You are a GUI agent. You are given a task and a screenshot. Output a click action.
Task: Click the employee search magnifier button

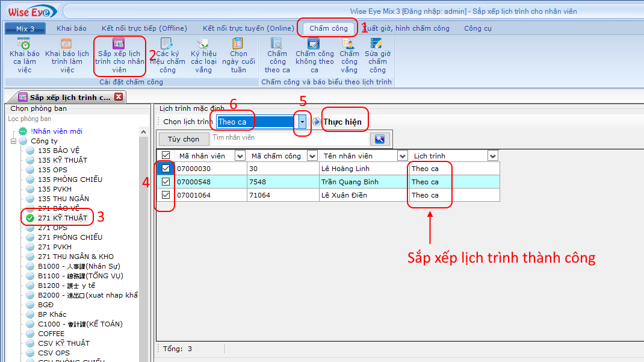click(379, 139)
